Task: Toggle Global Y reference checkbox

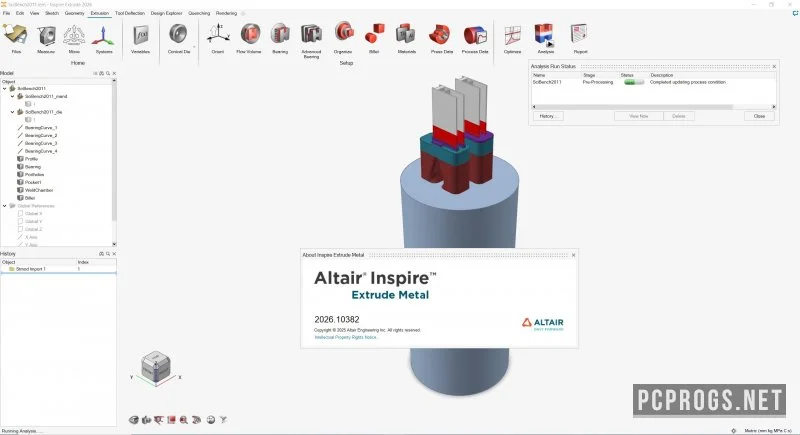Action: [20, 221]
